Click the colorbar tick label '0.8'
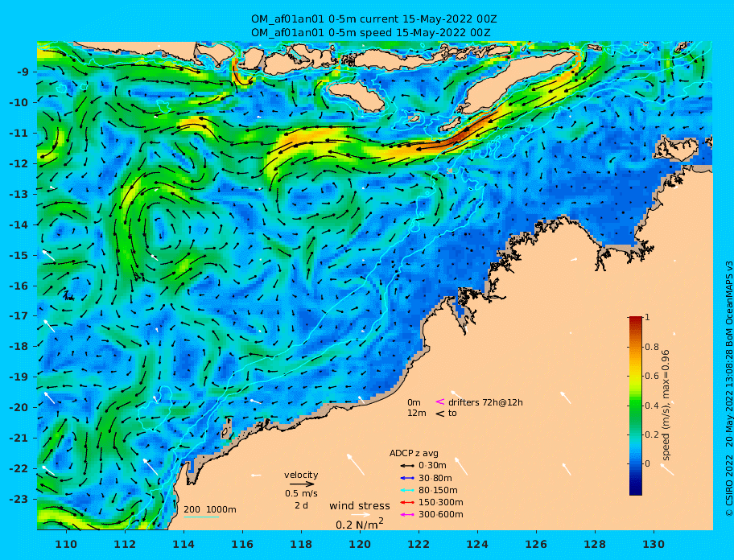 click(x=652, y=347)
